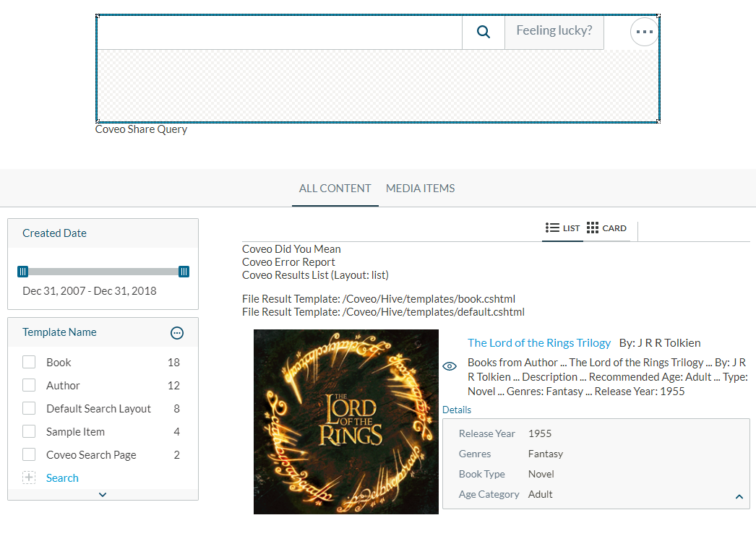Click the By: J R R Tolkien text
This screenshot has width=756, height=536.
(660, 342)
